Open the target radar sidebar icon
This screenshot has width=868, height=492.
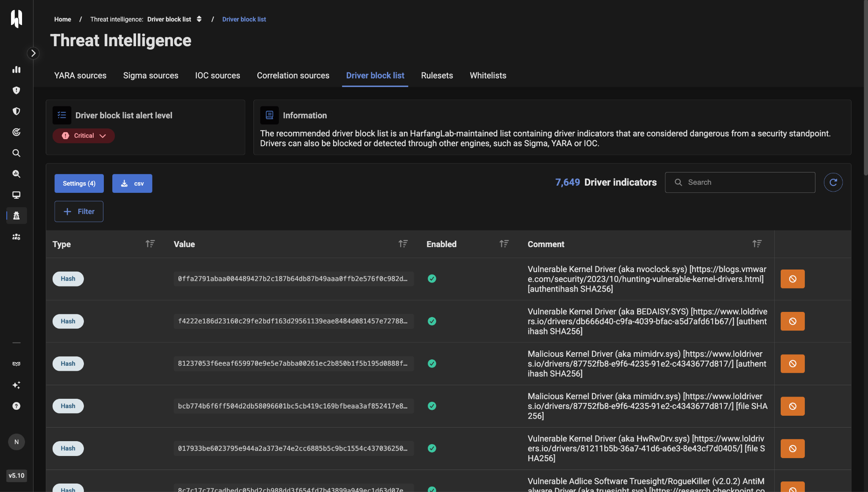17,132
